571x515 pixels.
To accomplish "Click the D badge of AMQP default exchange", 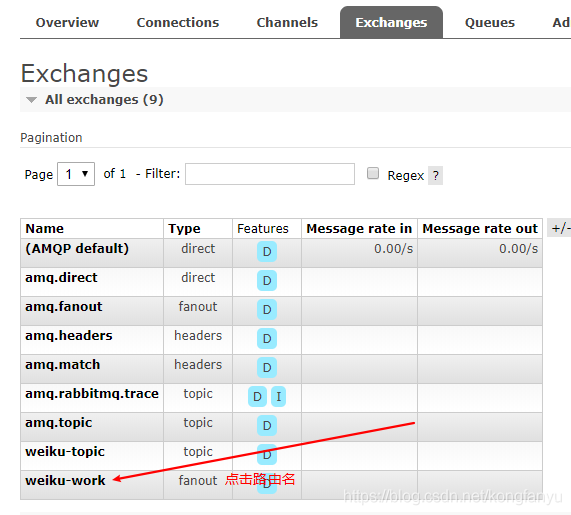I will tap(267, 251).
